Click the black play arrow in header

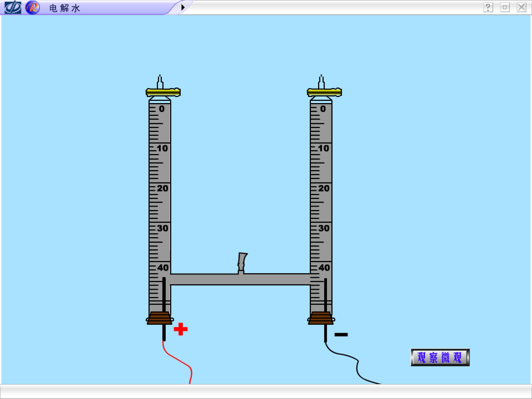pos(183,7)
